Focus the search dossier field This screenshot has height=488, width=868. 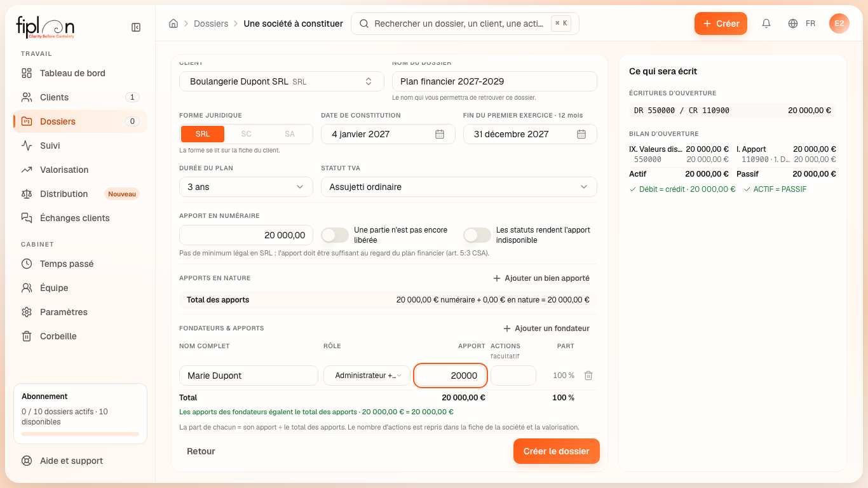click(465, 24)
